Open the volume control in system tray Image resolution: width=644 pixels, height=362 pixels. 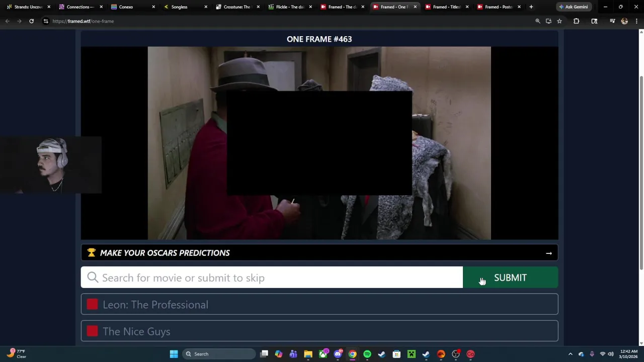(x=611, y=354)
